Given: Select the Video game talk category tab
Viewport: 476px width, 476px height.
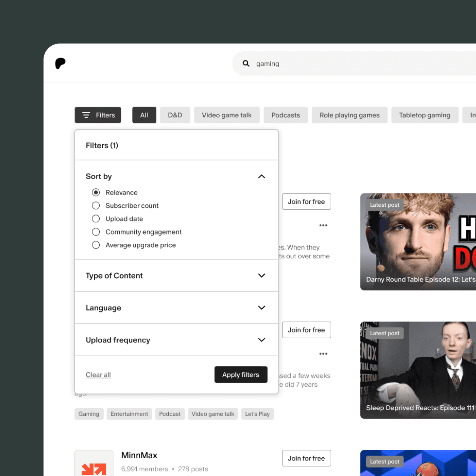Looking at the screenshot, I should pos(227,115).
